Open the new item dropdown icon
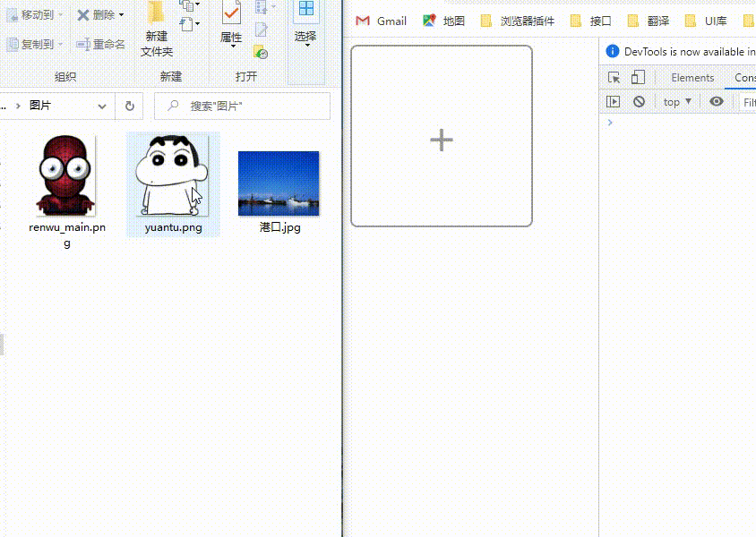This screenshot has width=756, height=537. 190,5
